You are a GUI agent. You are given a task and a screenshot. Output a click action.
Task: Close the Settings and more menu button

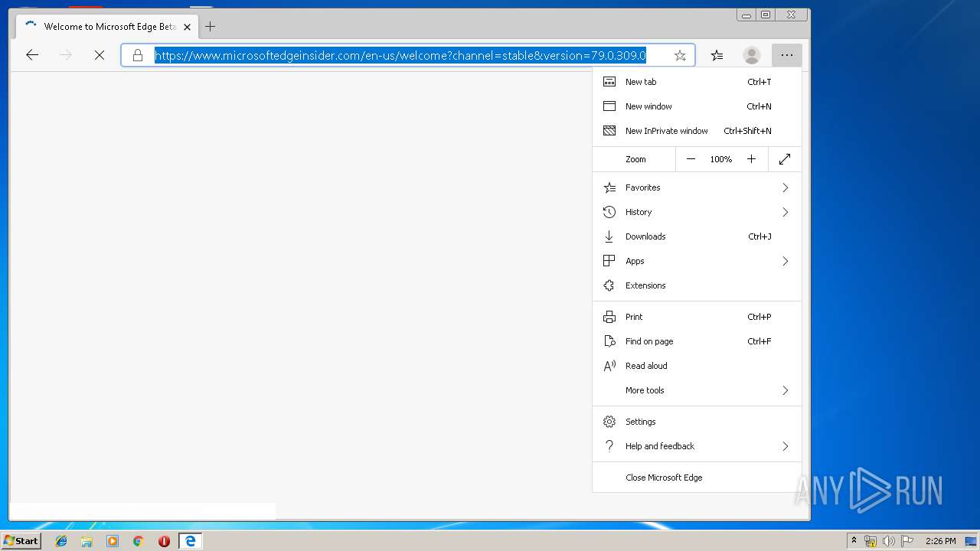pos(787,55)
